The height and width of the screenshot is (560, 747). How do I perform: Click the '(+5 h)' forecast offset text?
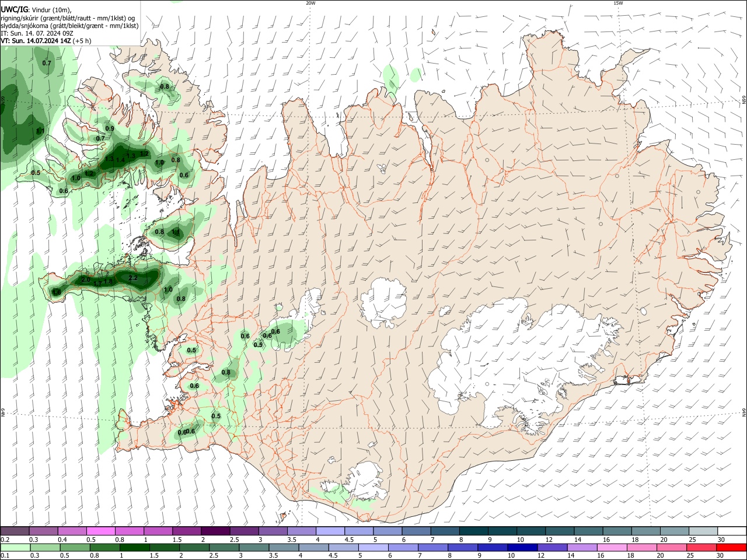(x=82, y=41)
